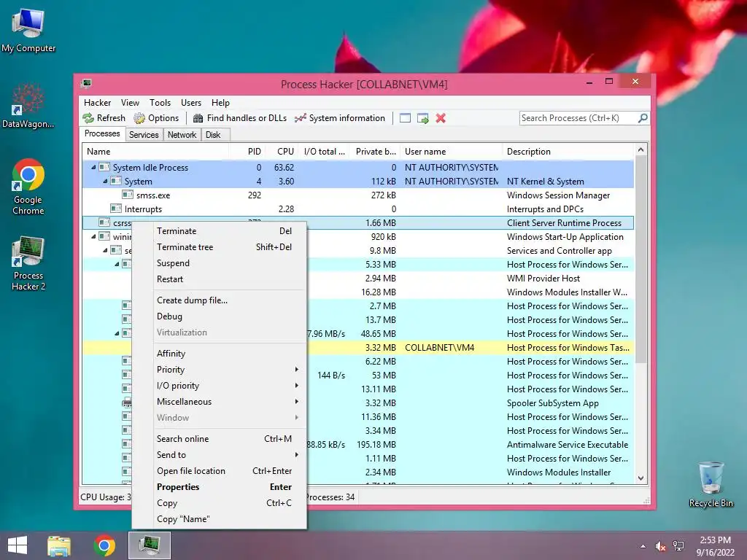Screen dimensions: 747x560
Task: Click the Process Hacker title bar icon
Action: click(86, 84)
